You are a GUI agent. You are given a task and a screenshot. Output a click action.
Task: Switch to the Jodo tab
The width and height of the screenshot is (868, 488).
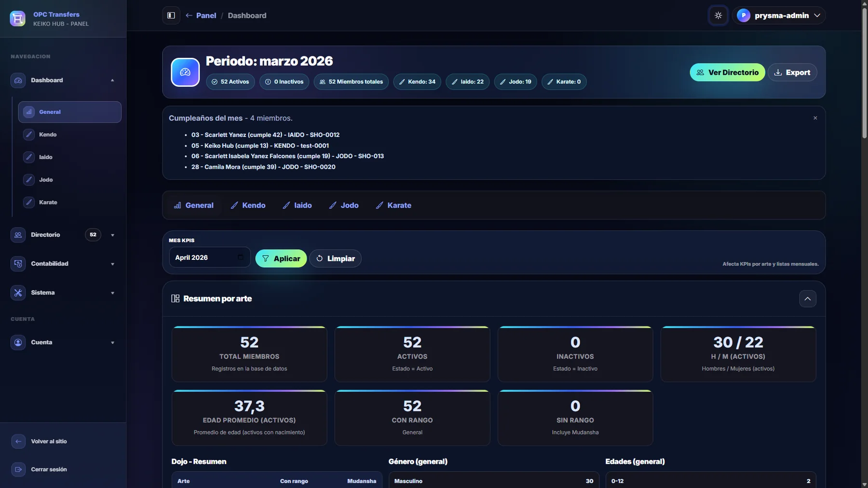tap(344, 205)
